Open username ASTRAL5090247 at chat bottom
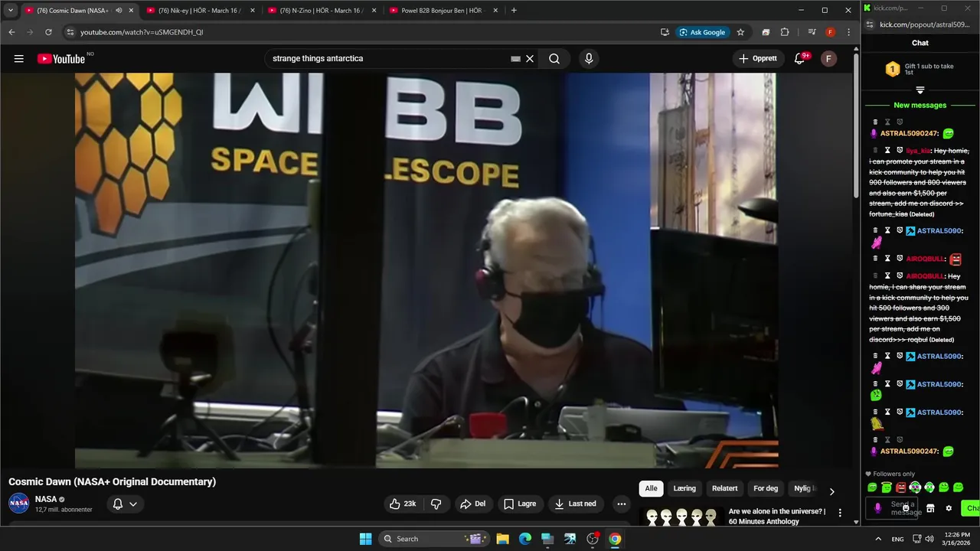The image size is (980, 551). tap(910, 452)
